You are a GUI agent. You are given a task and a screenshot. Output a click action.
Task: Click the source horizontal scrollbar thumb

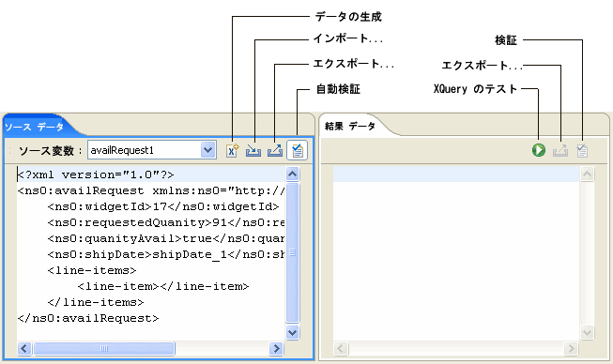[104, 348]
